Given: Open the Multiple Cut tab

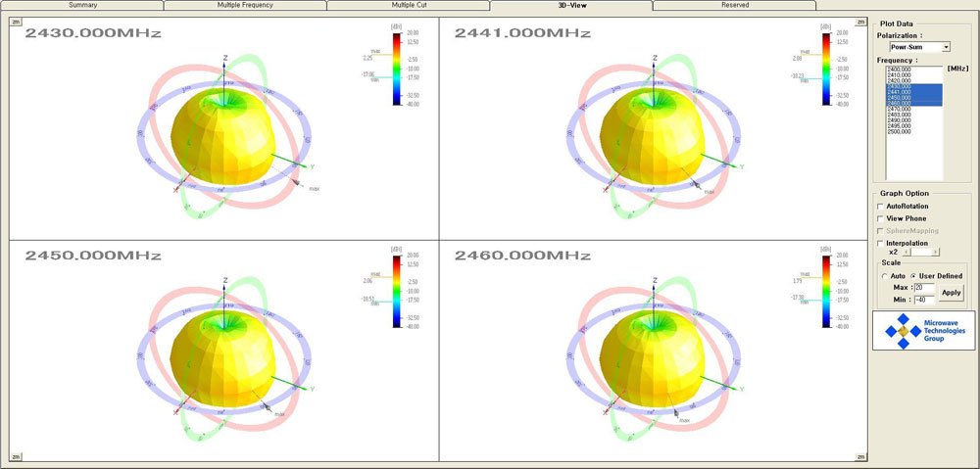Looking at the screenshot, I should tap(408, 5).
